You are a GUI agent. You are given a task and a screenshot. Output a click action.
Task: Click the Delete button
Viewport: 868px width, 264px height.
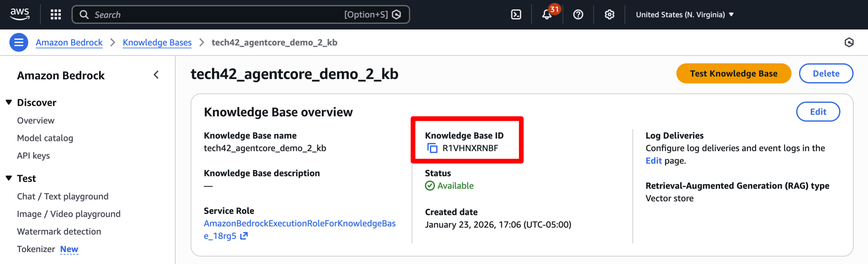[x=826, y=73]
